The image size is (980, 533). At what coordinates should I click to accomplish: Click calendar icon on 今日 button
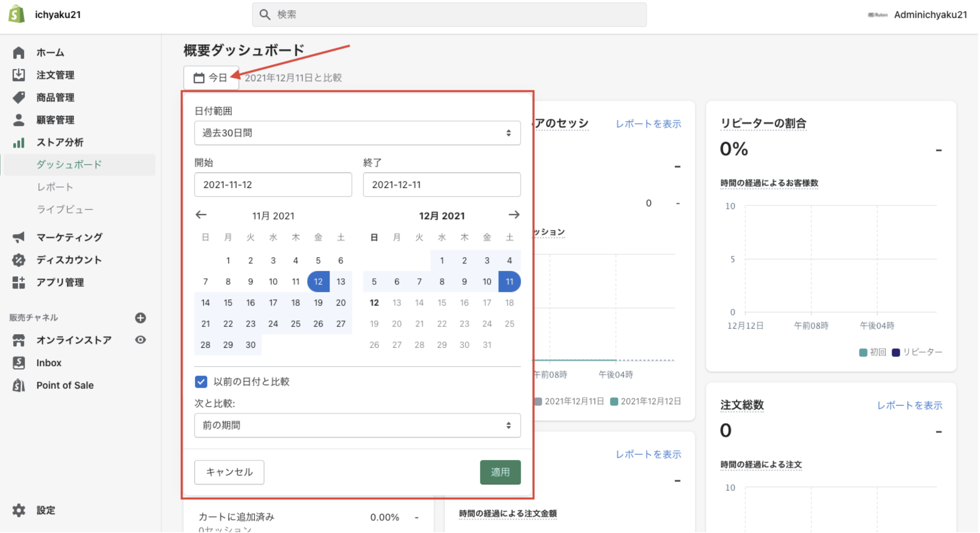(199, 78)
